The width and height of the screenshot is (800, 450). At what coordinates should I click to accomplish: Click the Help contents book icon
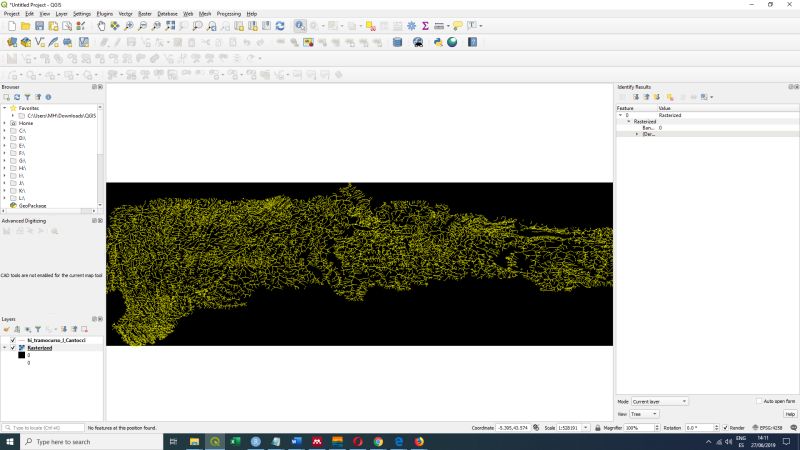pyautogui.click(x=472, y=42)
